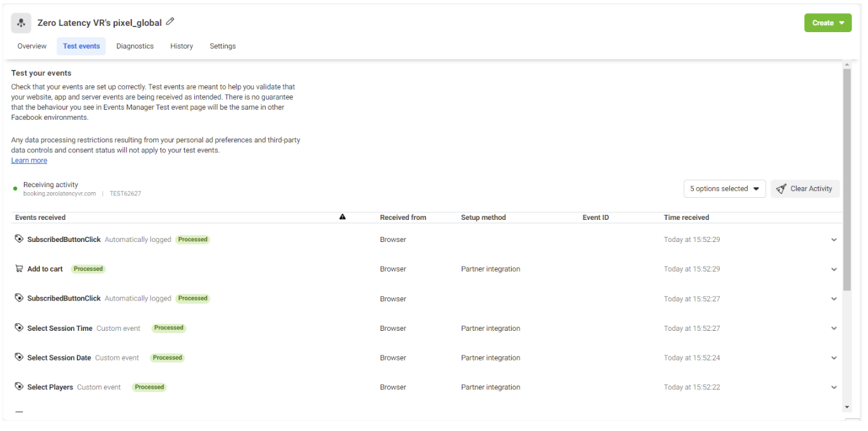Open the Settings tab
The image size is (868, 431).
coord(223,46)
